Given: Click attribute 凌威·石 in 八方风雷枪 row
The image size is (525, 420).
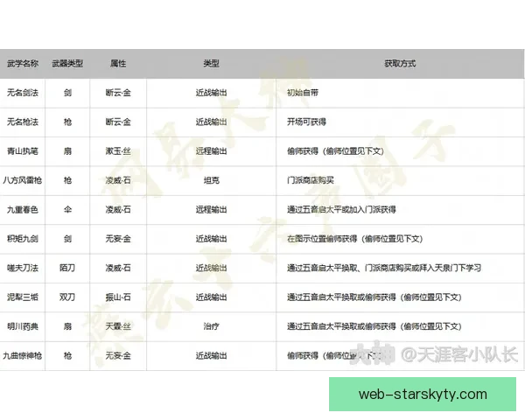Looking at the screenshot, I should click(x=118, y=180).
